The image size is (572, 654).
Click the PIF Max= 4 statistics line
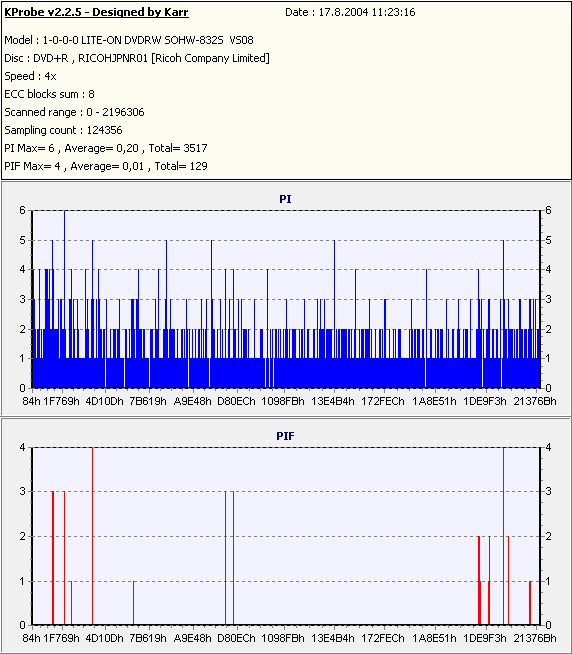point(106,166)
